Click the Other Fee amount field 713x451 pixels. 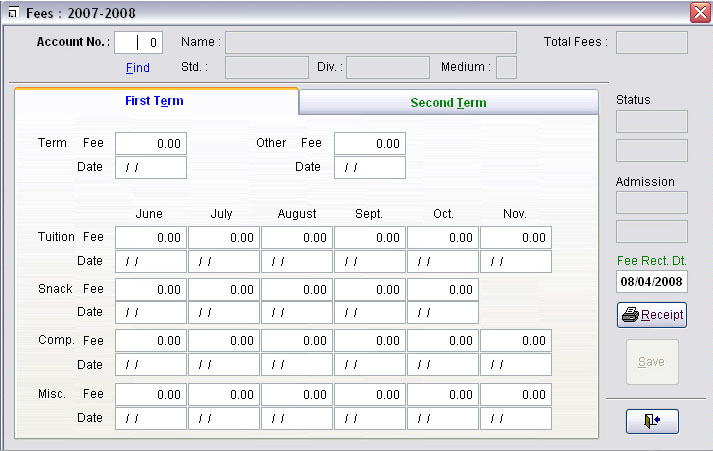click(x=369, y=144)
